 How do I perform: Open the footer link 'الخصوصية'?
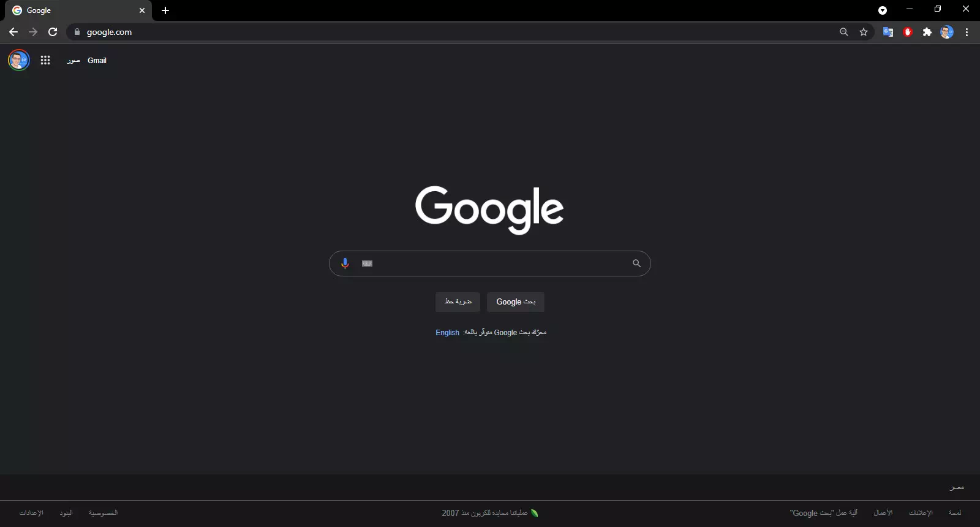(x=103, y=513)
